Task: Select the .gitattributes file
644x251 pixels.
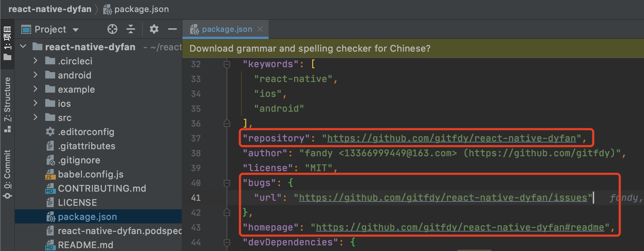Action: point(98,146)
